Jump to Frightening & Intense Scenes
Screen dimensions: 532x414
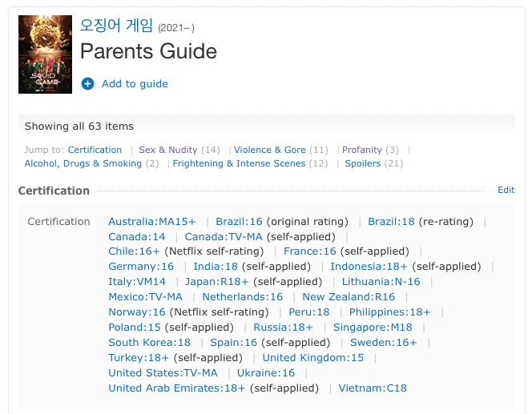pos(239,163)
